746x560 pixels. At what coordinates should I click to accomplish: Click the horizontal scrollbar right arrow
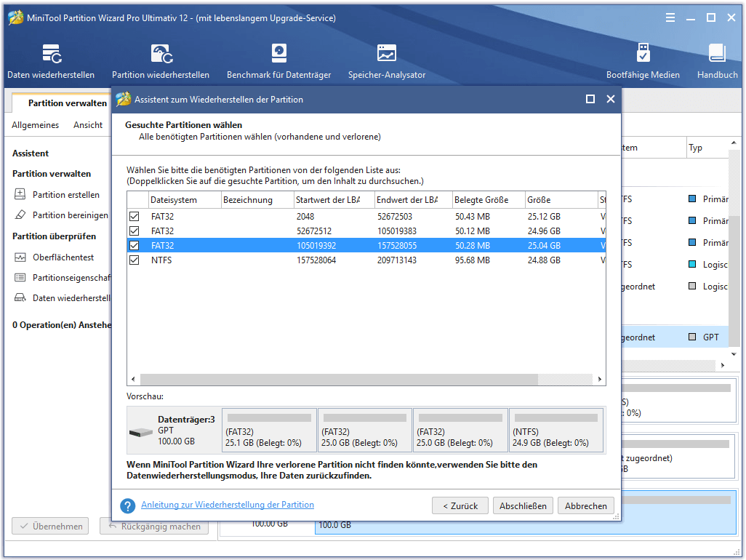(x=600, y=379)
